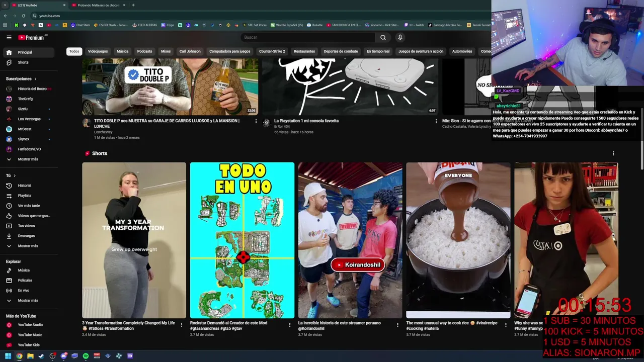Open options for 3 Year Transformation short
644x362 pixels.
(x=182, y=325)
